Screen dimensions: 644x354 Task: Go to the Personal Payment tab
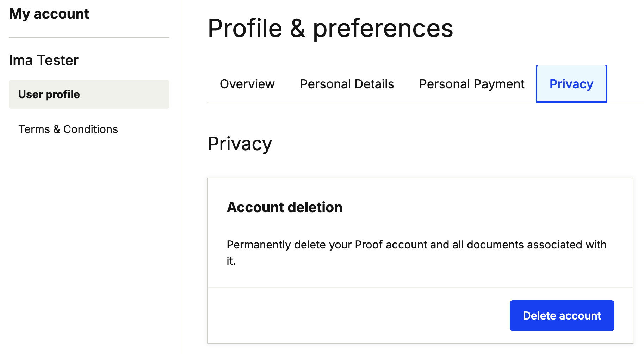pos(471,84)
